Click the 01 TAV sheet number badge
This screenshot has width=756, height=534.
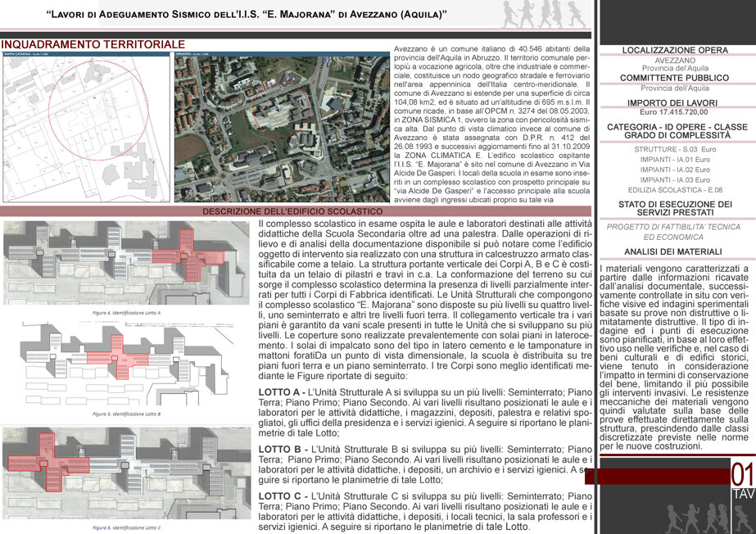(743, 481)
